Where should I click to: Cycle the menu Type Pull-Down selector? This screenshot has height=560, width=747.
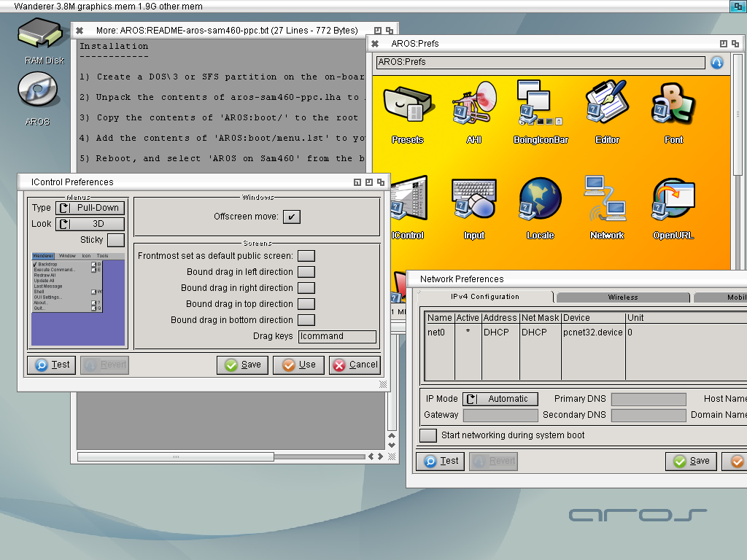pyautogui.click(x=90, y=208)
